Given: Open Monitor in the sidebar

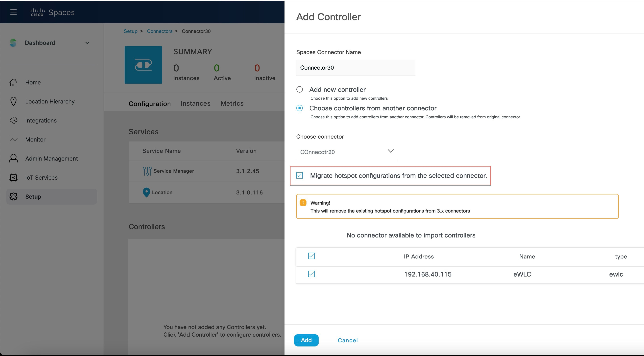Looking at the screenshot, I should tap(52, 139).
